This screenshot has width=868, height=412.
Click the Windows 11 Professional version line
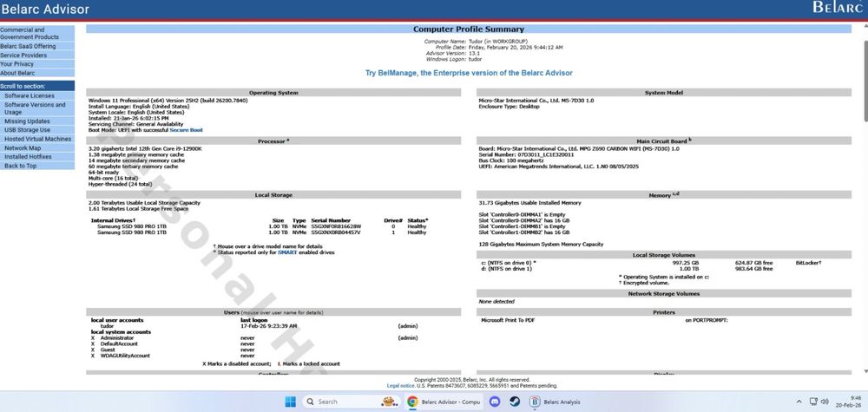pyautogui.click(x=168, y=101)
